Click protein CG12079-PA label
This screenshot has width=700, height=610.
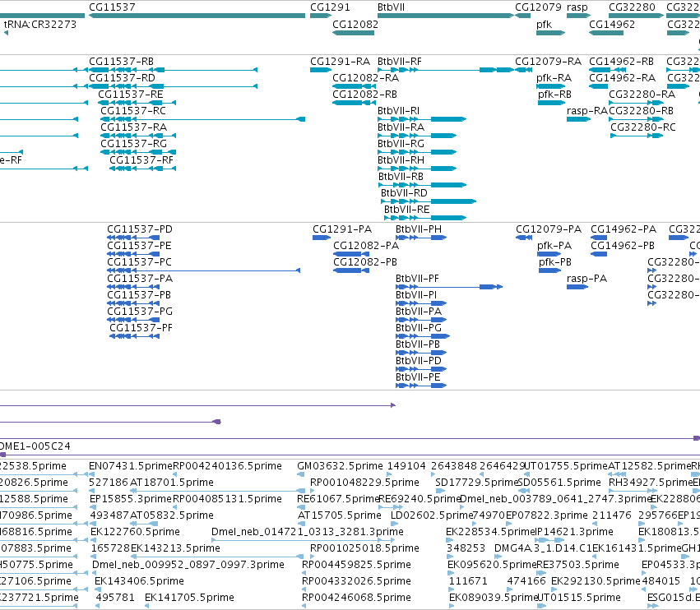coord(549,229)
